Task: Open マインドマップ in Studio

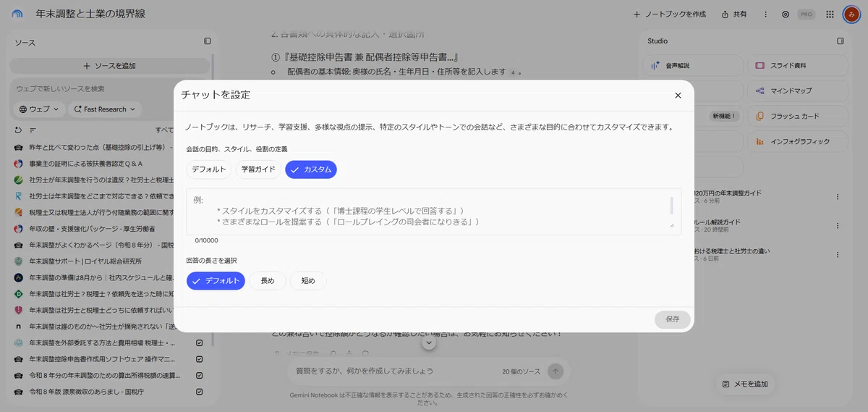Action: pos(798,91)
